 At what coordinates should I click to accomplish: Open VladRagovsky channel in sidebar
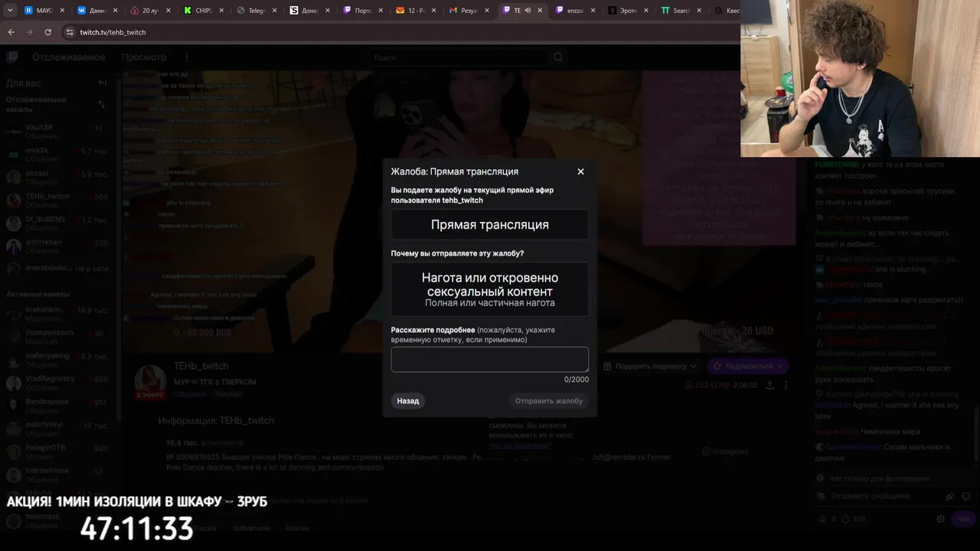[x=57, y=383]
